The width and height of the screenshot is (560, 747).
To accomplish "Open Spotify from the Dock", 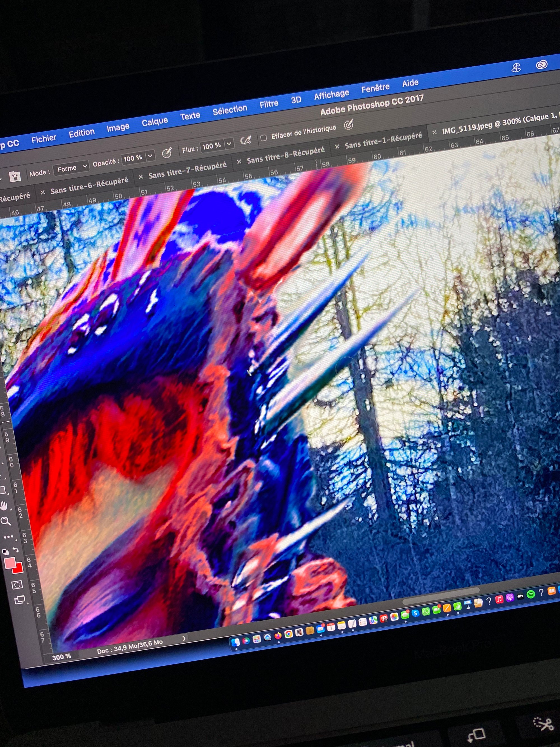I will pos(531,594).
